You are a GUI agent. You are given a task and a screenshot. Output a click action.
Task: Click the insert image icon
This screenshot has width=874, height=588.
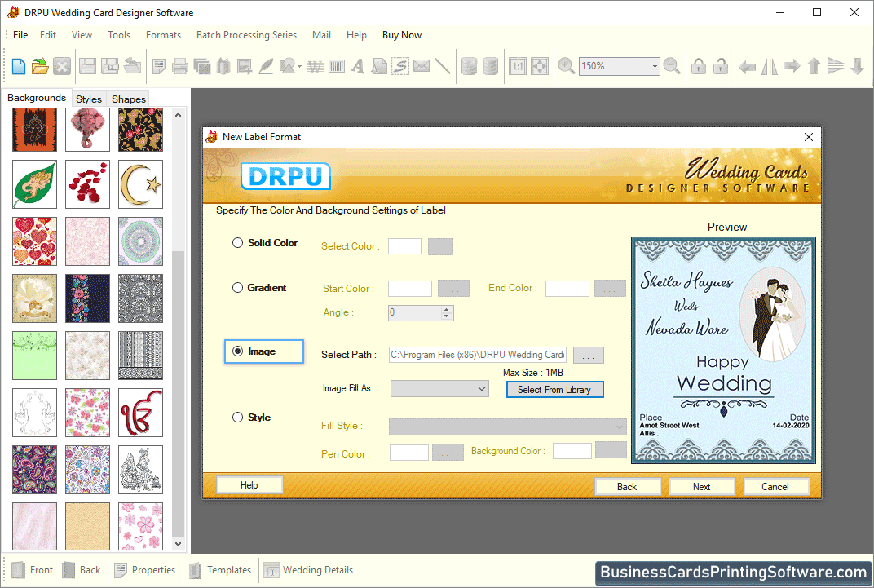tap(244, 66)
